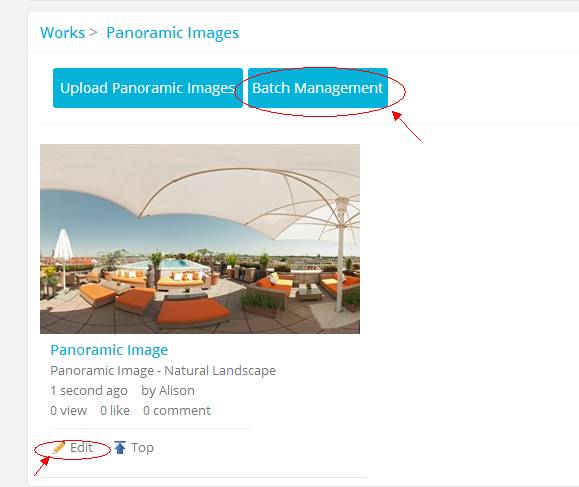Click the Natural Landscape category text
Image resolution: width=579 pixels, height=487 pixels.
coord(220,370)
